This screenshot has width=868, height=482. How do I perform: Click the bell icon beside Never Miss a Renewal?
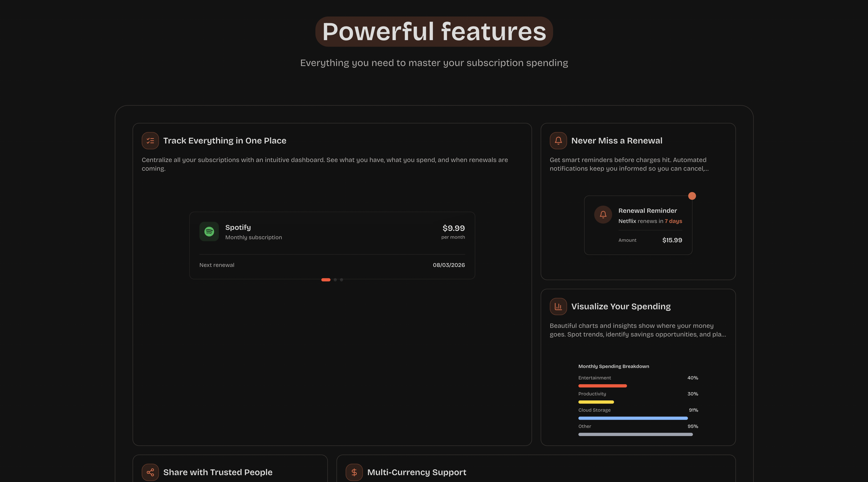(558, 140)
